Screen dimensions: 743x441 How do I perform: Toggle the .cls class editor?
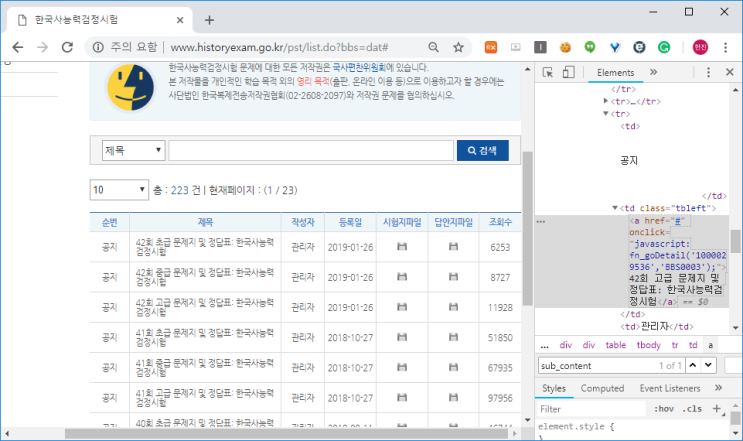(691, 409)
